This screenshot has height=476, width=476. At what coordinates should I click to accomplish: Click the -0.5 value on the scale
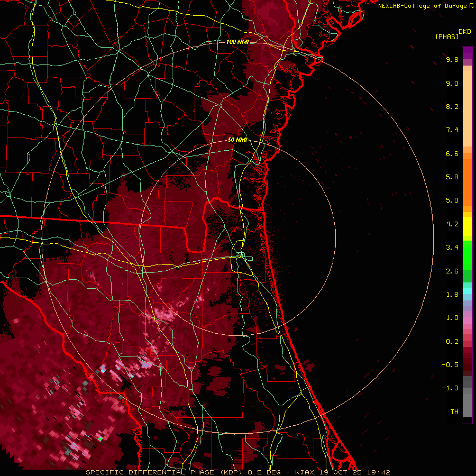pos(450,365)
